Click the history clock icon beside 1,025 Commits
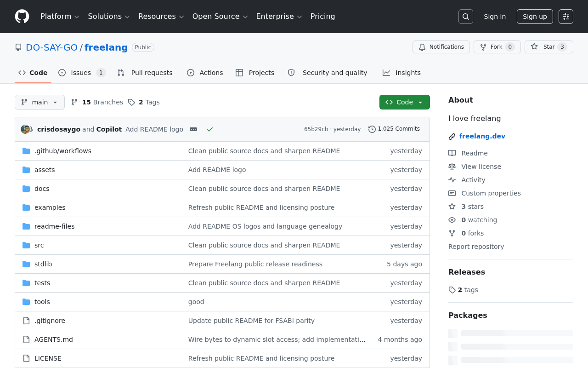Screen dimensions: 588x368 [372, 129]
